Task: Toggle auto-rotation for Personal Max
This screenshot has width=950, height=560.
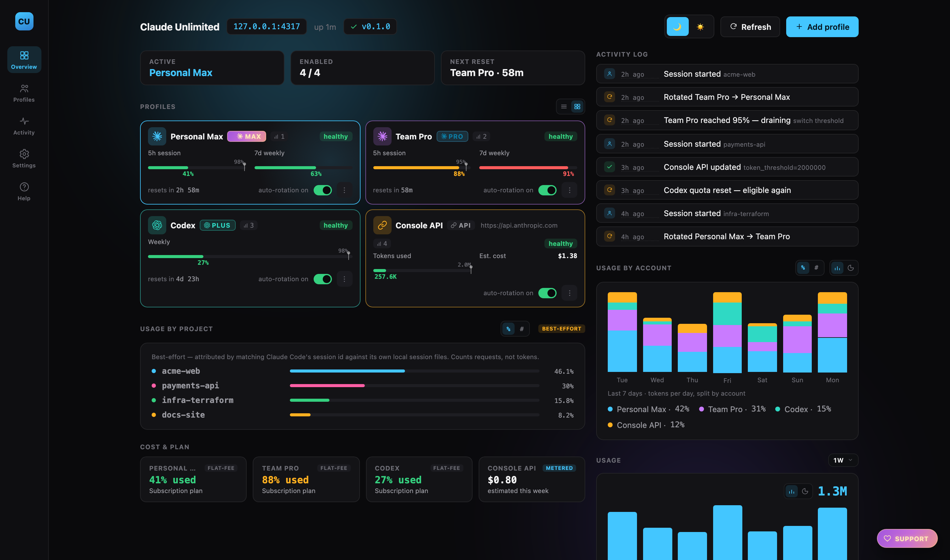Action: click(x=323, y=190)
